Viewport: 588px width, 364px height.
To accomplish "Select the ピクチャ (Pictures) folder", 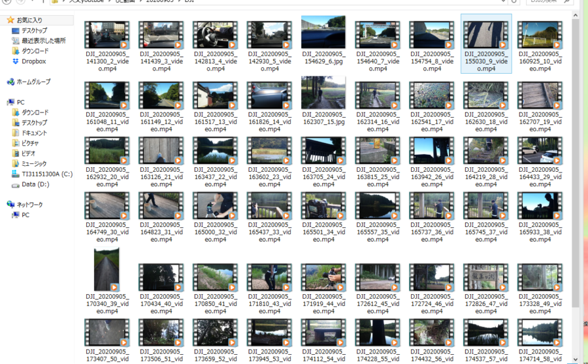I will click(x=29, y=143).
